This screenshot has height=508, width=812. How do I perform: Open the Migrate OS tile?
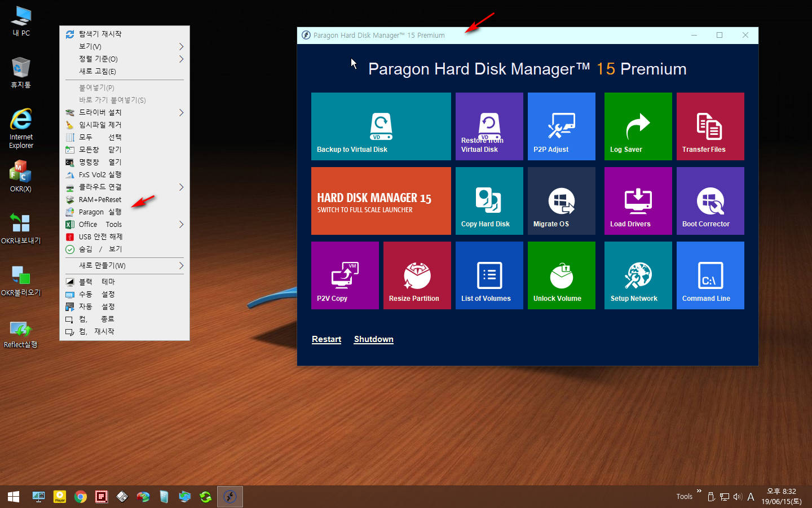coord(562,201)
